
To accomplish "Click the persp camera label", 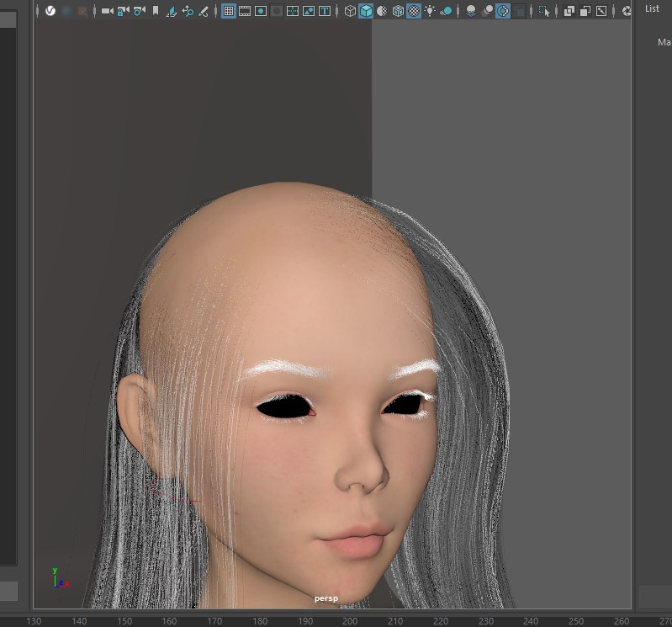I will (325, 598).
